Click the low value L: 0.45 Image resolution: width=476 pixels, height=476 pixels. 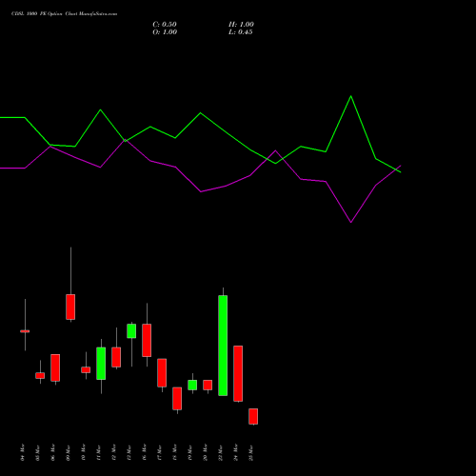click(241, 32)
